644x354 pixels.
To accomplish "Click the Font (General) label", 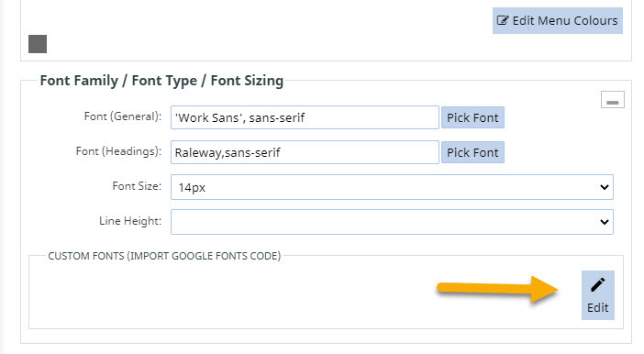I will pyautogui.click(x=123, y=116).
